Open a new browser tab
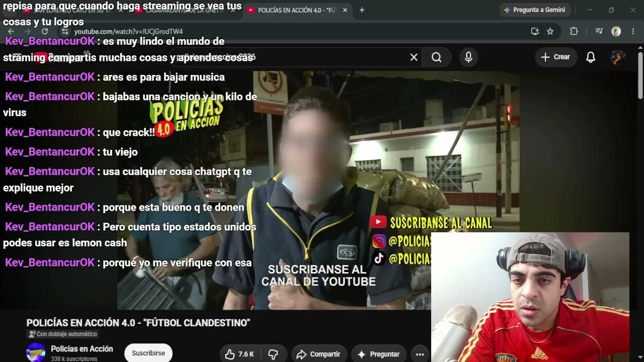Image resolution: width=644 pixels, height=362 pixels. [x=362, y=10]
